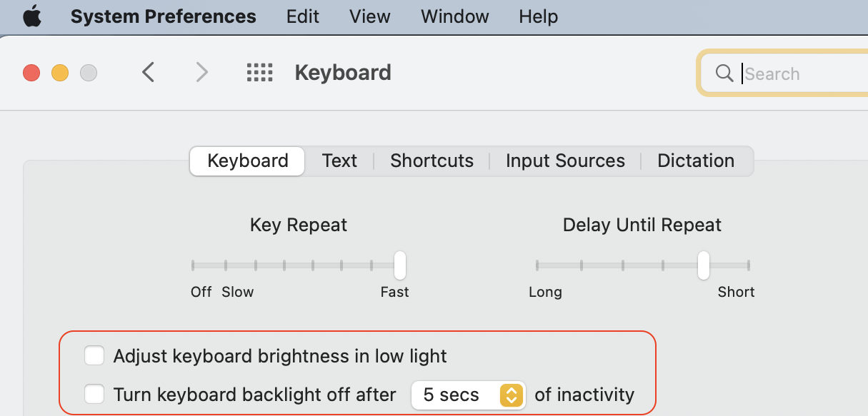Open the View menu
The width and height of the screenshot is (868, 416).
[369, 16]
